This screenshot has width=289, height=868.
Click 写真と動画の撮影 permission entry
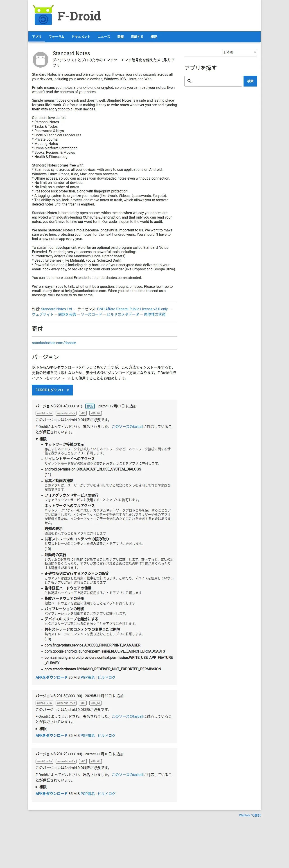click(x=59, y=481)
